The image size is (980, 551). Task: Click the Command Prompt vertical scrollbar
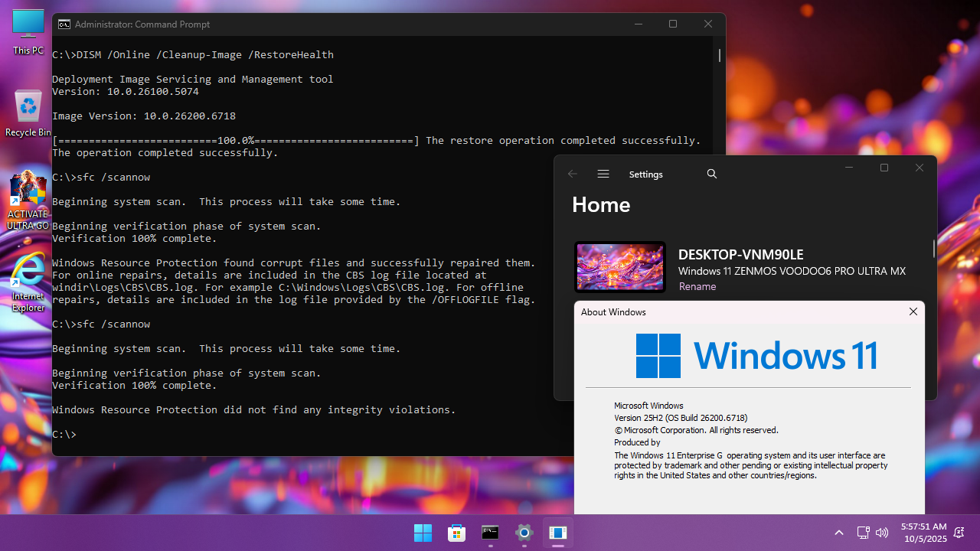(720, 55)
